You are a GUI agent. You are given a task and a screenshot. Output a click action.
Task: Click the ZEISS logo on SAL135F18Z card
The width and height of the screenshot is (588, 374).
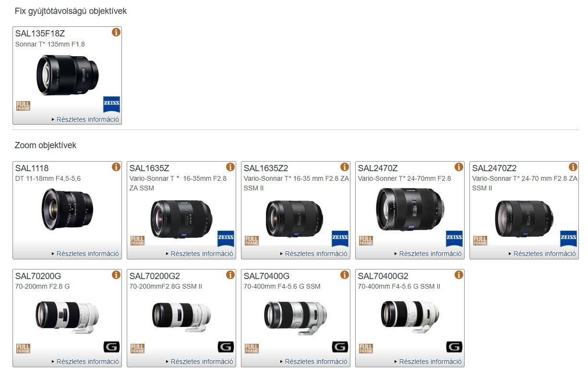pos(111,105)
